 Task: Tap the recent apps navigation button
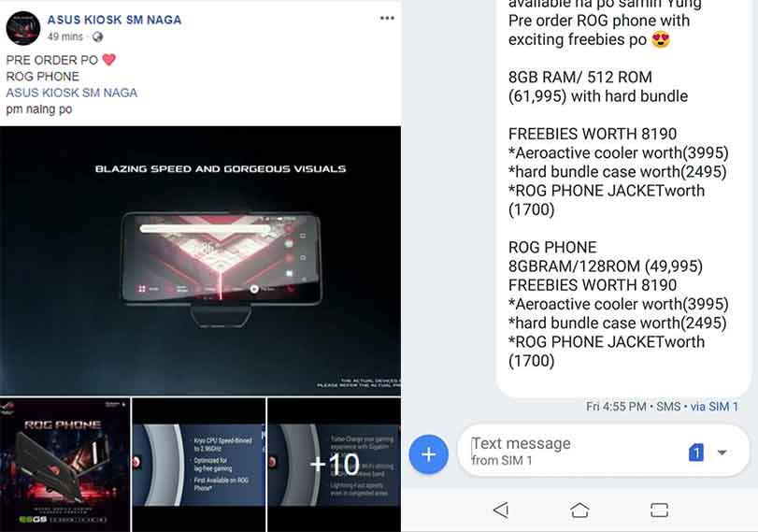click(x=659, y=510)
